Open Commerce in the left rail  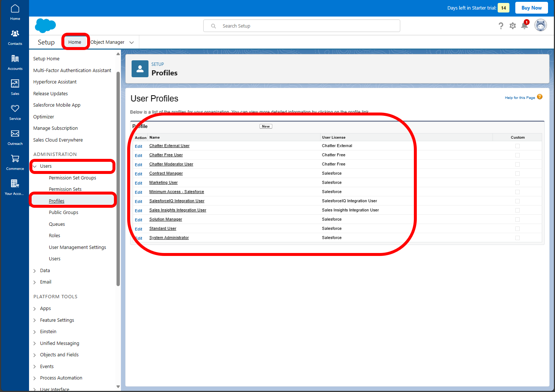pyautogui.click(x=15, y=162)
